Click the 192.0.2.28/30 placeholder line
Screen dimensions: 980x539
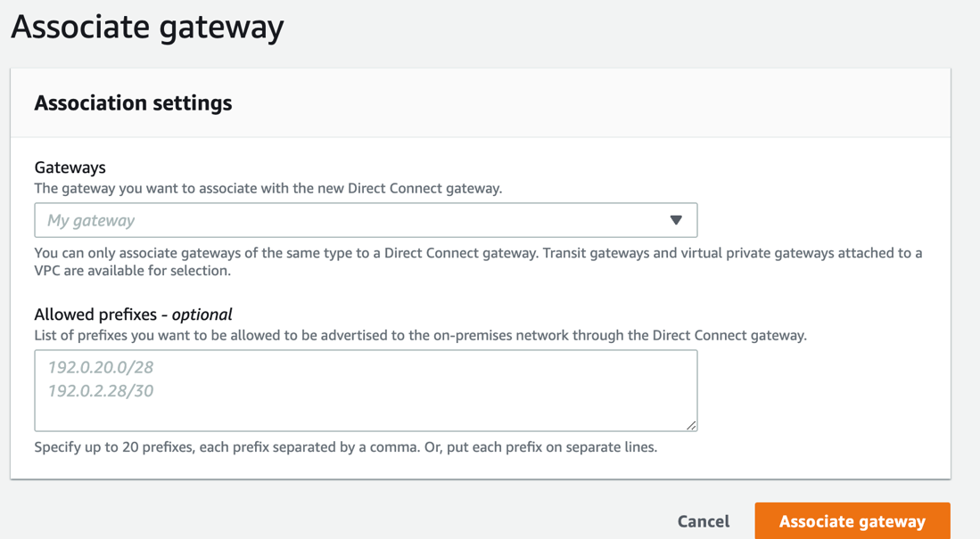click(x=101, y=390)
